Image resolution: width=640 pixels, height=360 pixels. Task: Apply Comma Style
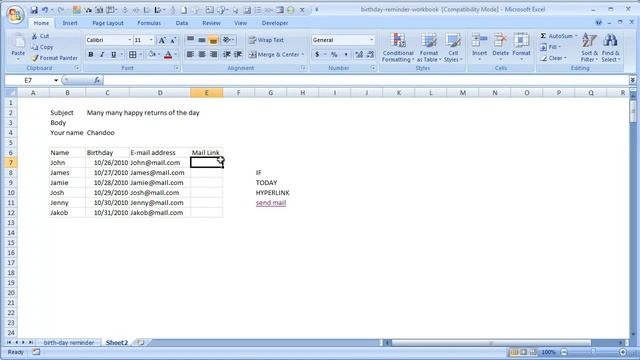pos(346,54)
